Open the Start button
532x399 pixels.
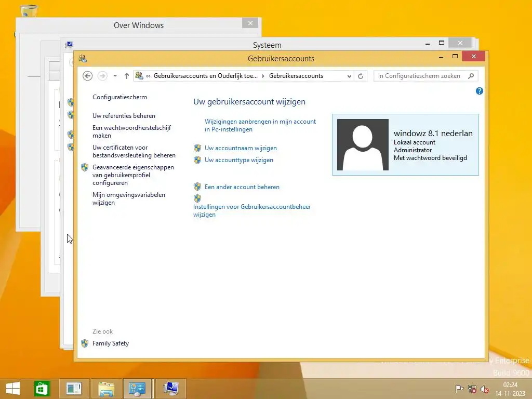tap(13, 389)
